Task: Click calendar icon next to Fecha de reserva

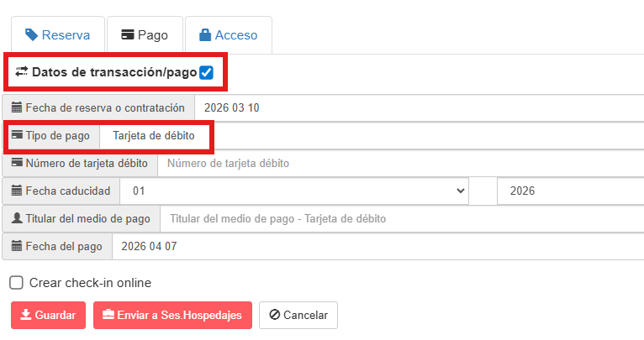Action: 17,107
